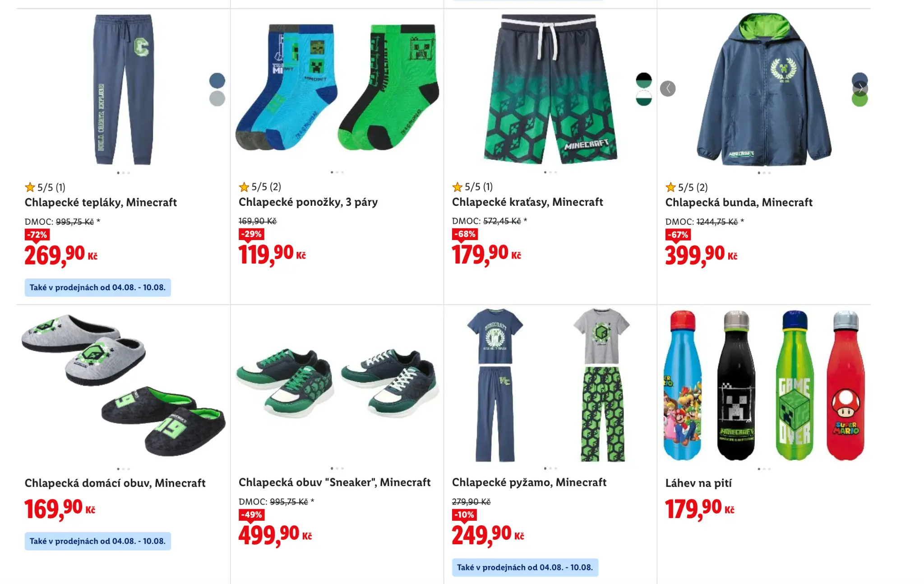Screen dimensions: 924x584
Task: Choose dark green swatch for kraťasy
Action: pyautogui.click(x=644, y=80)
